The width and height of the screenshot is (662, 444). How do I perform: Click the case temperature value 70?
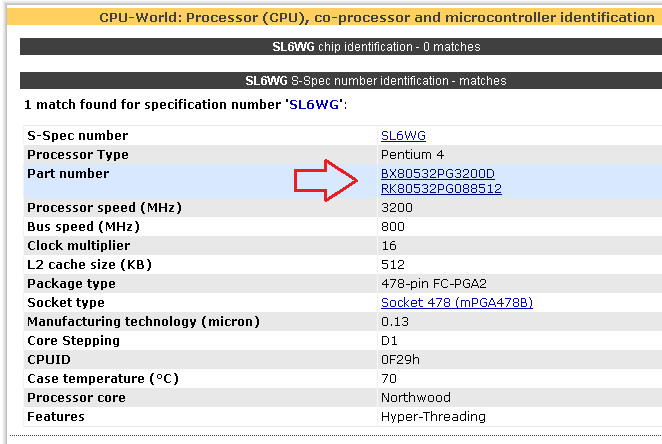[x=389, y=378]
